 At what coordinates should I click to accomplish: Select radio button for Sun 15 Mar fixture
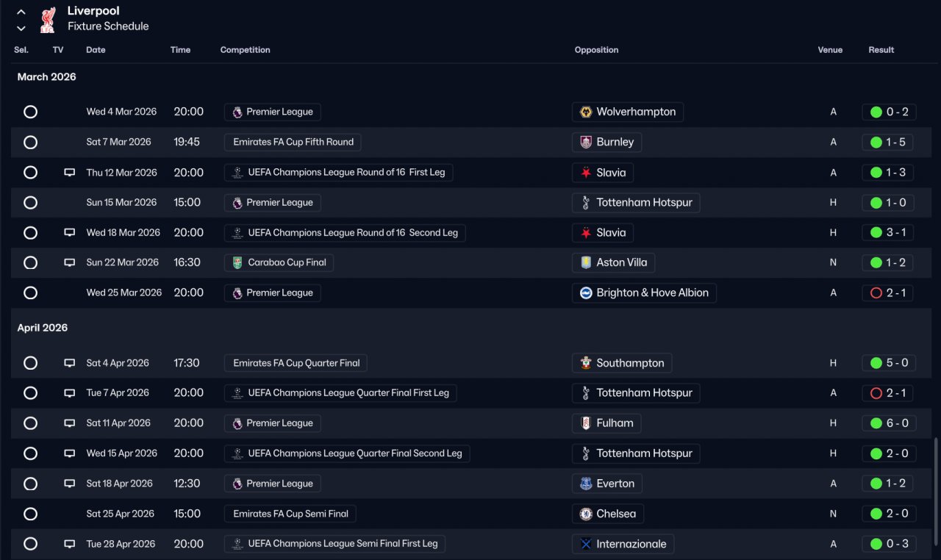point(30,203)
